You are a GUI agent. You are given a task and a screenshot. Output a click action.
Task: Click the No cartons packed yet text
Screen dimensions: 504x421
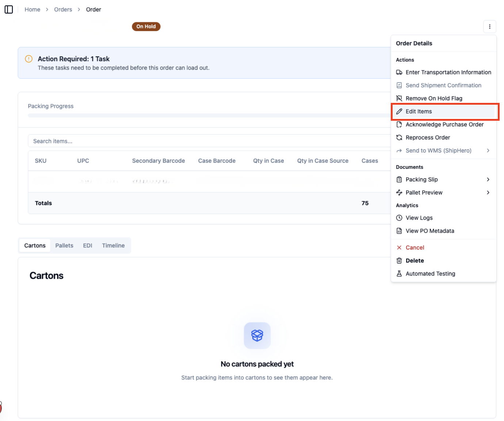point(257,364)
